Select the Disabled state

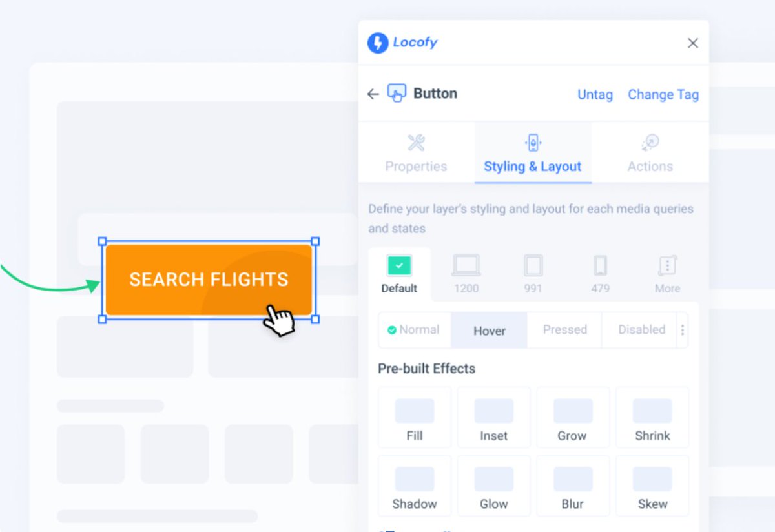click(639, 330)
